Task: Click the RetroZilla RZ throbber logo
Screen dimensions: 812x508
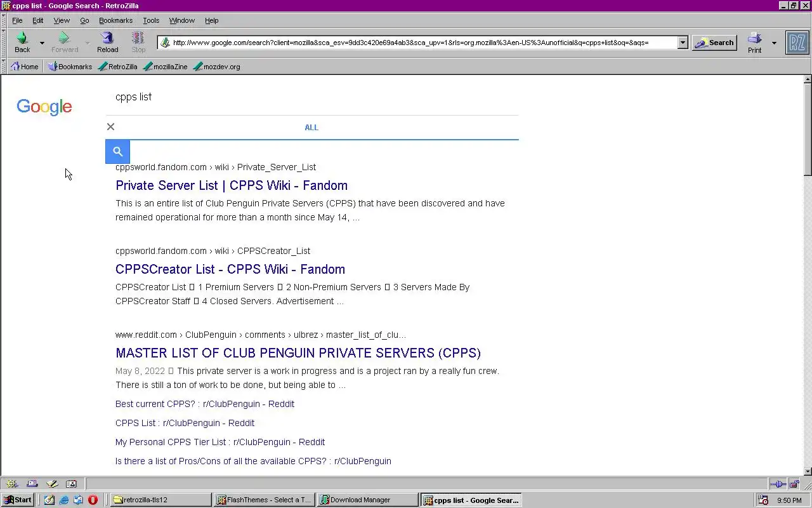Action: coord(797,43)
